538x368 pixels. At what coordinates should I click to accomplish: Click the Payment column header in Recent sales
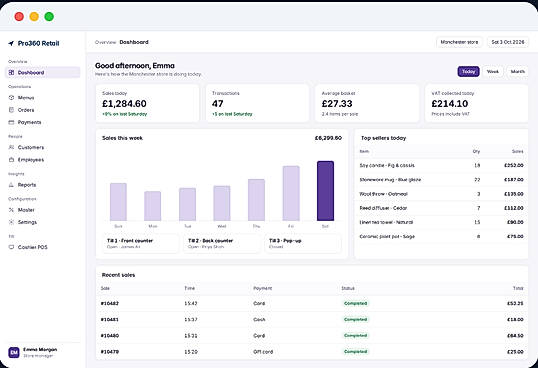tap(262, 288)
